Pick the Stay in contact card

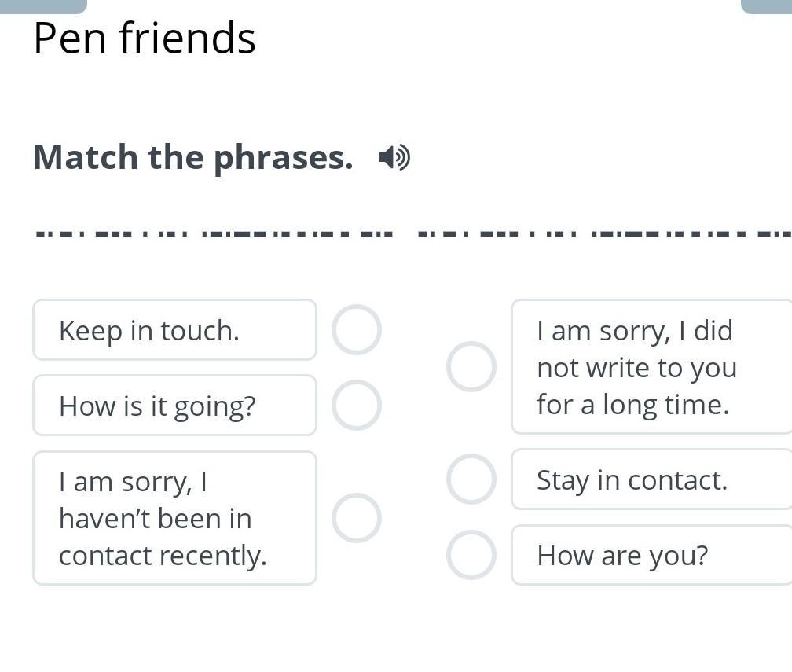coord(651,479)
